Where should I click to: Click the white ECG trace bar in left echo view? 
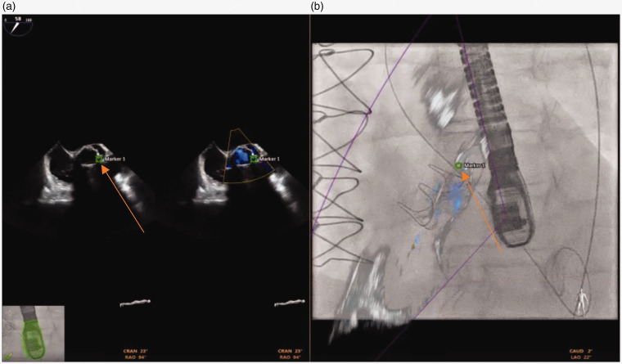point(137,303)
